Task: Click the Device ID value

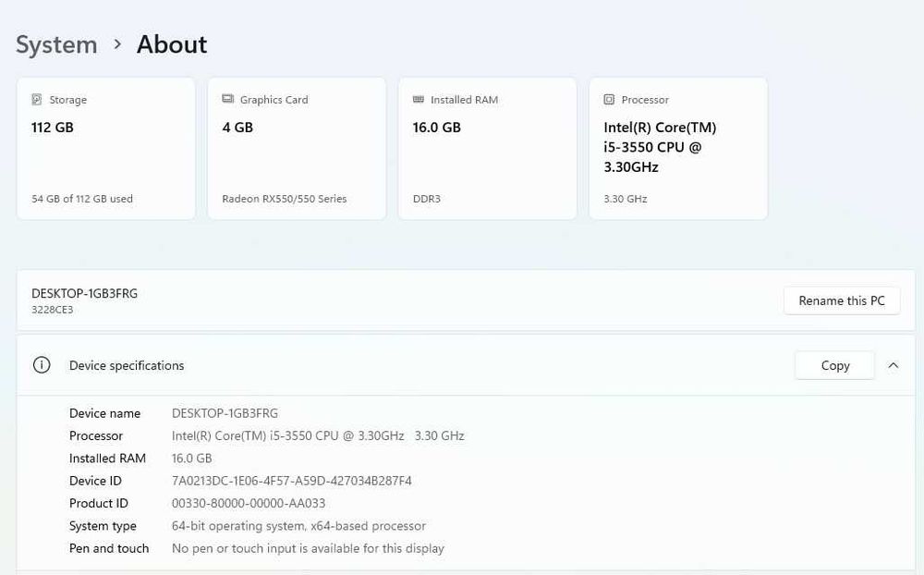Action: (x=292, y=481)
